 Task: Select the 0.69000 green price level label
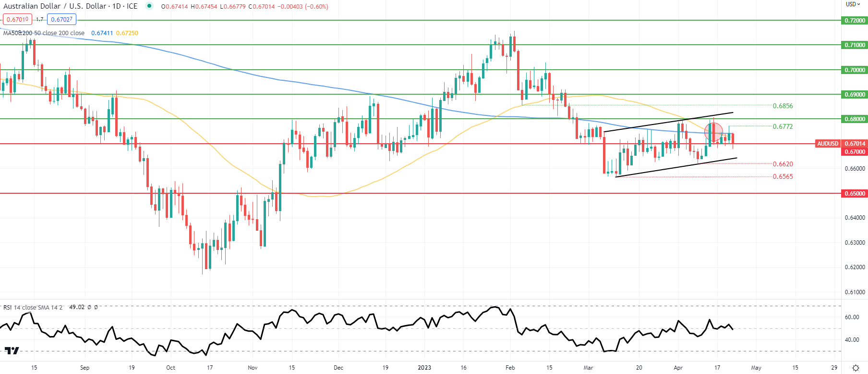(x=855, y=95)
